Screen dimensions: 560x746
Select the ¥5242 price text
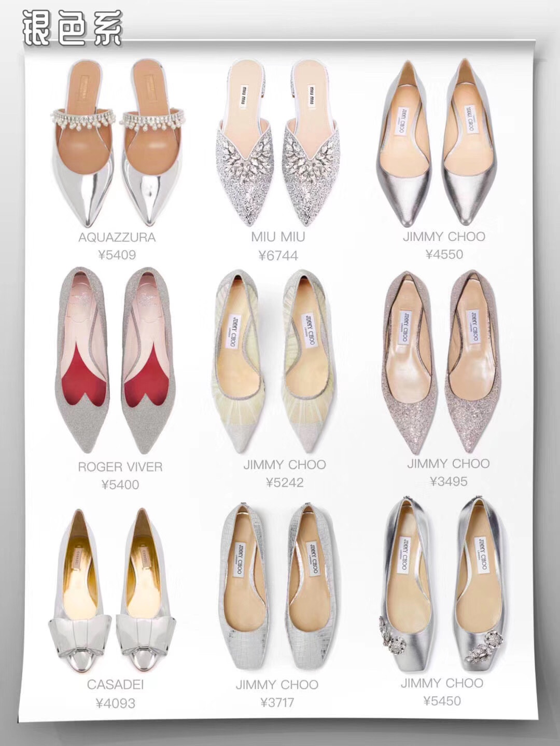pyautogui.click(x=285, y=483)
